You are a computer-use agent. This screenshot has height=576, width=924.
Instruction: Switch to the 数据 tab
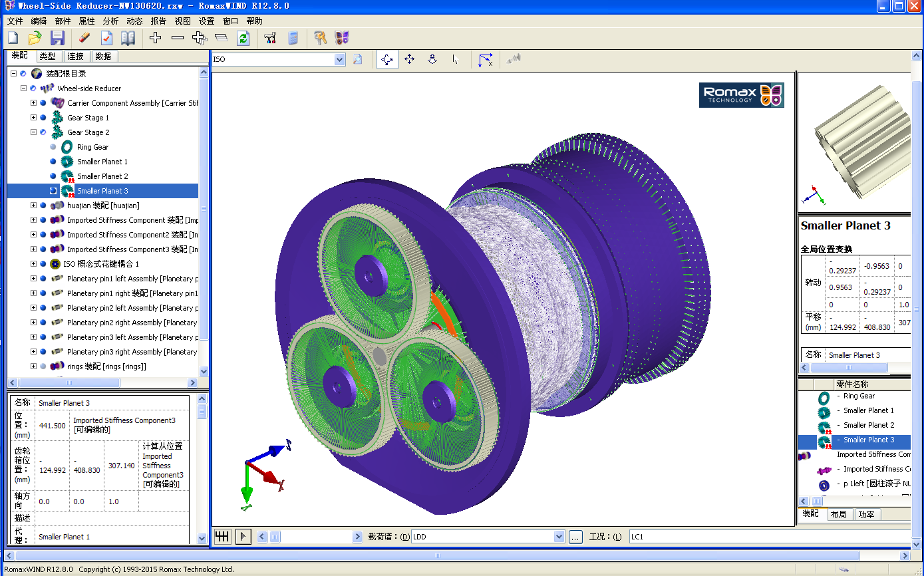tap(104, 57)
